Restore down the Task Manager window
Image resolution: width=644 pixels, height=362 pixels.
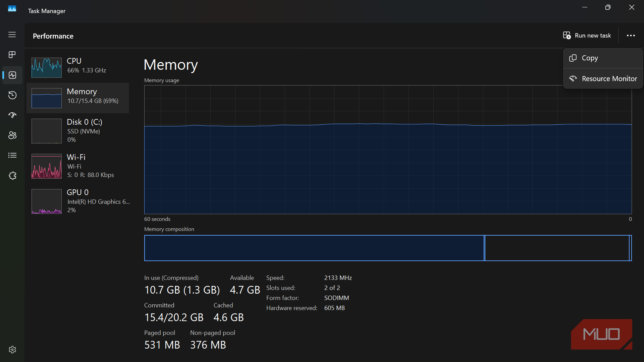tap(608, 7)
